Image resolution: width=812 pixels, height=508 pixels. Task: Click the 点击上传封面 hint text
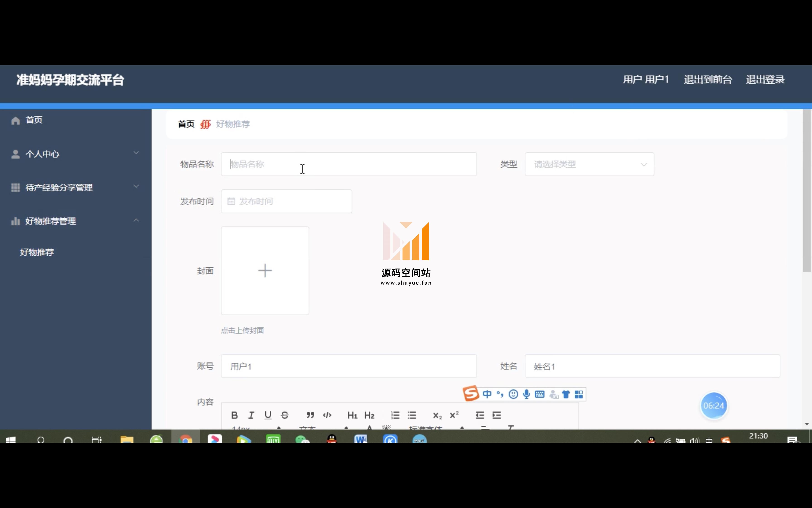point(242,330)
